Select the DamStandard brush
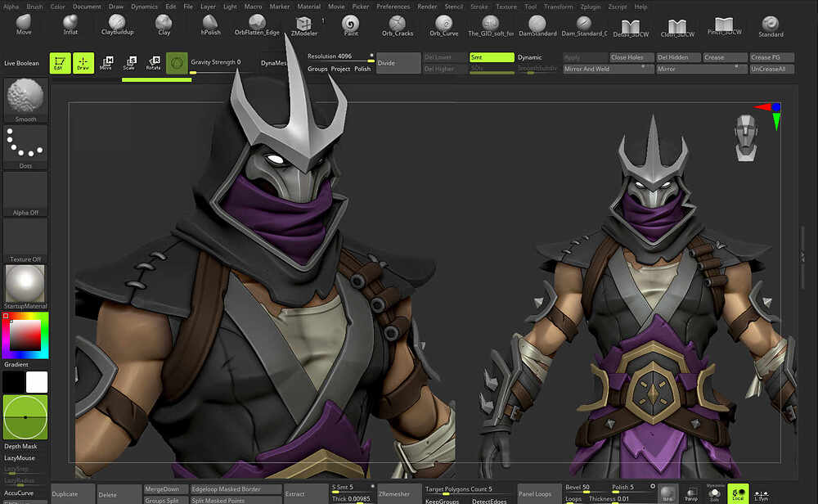 (x=537, y=25)
